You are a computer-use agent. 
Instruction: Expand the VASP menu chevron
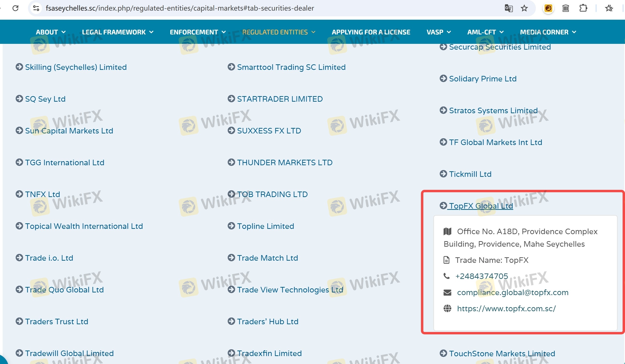point(449,32)
